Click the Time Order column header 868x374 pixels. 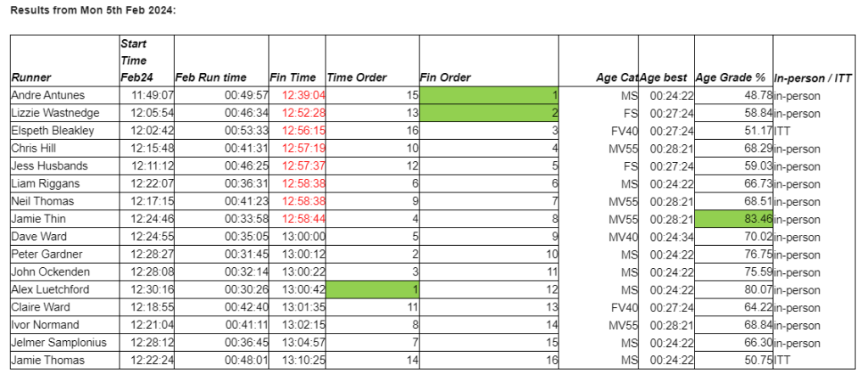[357, 77]
